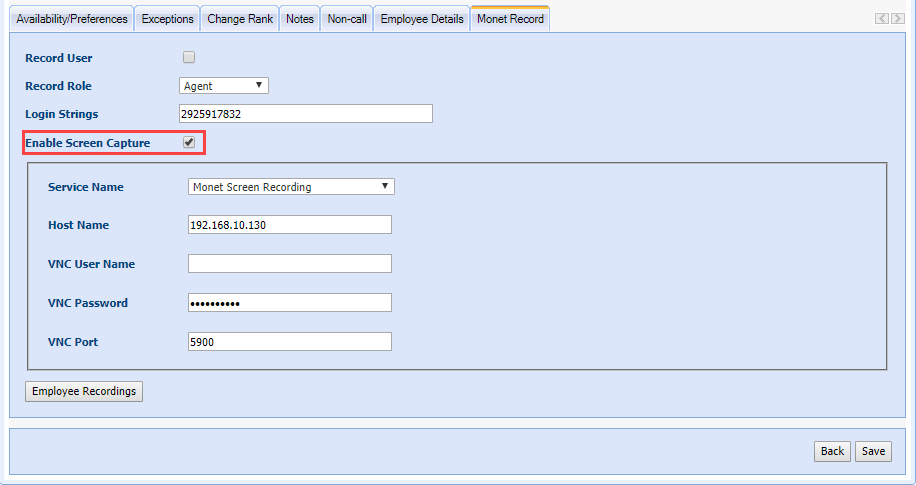Check the Record User checkbox

(x=189, y=58)
